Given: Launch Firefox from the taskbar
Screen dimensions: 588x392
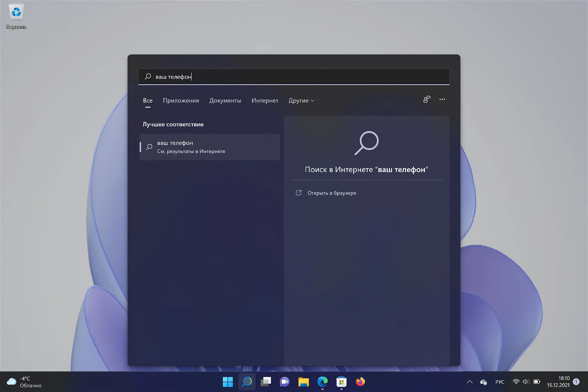Looking at the screenshot, I should [x=360, y=382].
